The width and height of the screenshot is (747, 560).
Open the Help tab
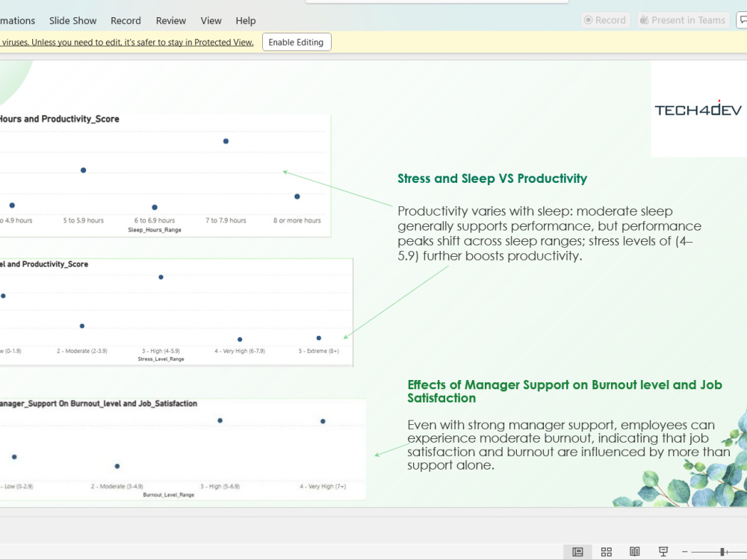click(x=245, y=20)
